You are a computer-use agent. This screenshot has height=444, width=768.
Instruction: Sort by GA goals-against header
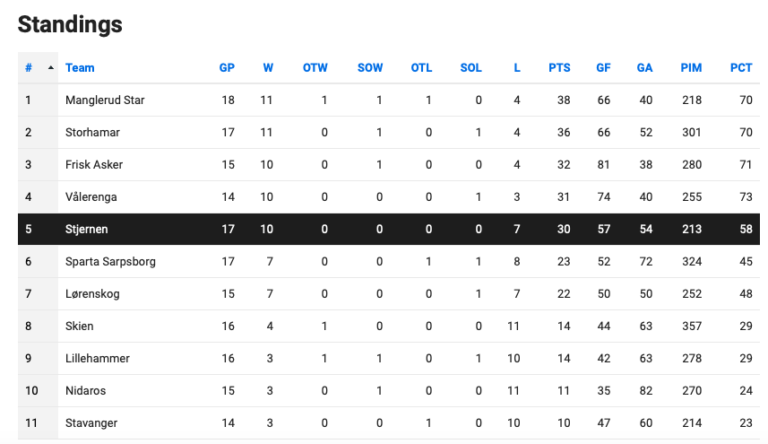[x=645, y=68]
